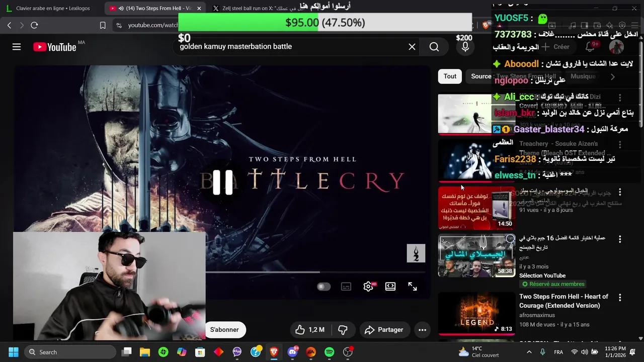644x362 pixels.
Task: Open player settings gear
Action: click(x=368, y=287)
